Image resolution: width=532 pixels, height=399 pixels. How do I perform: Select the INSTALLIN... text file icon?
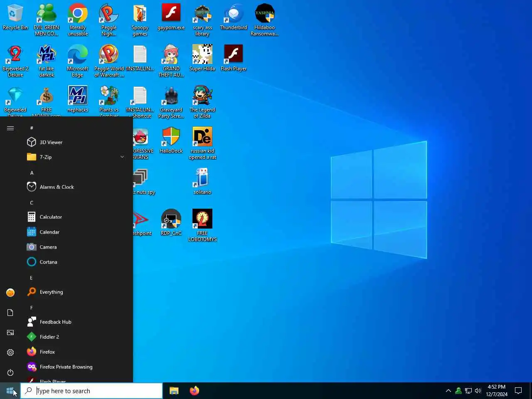pos(140,58)
